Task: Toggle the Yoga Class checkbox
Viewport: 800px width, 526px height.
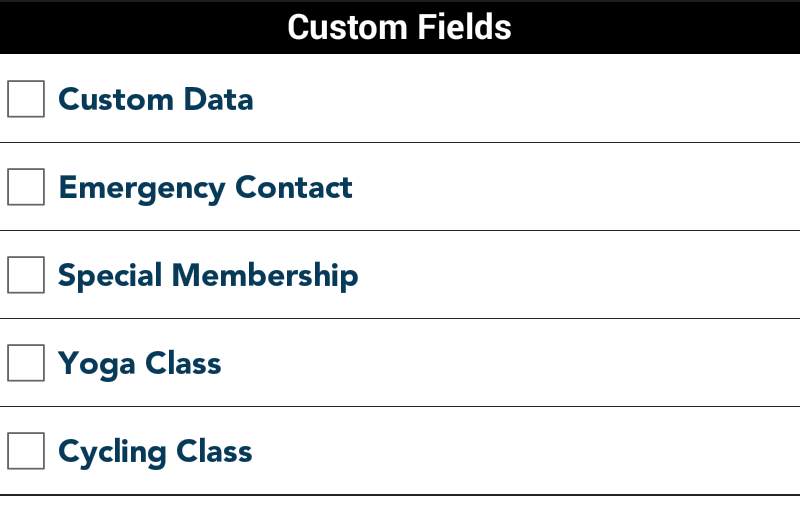Action: pyautogui.click(x=26, y=363)
